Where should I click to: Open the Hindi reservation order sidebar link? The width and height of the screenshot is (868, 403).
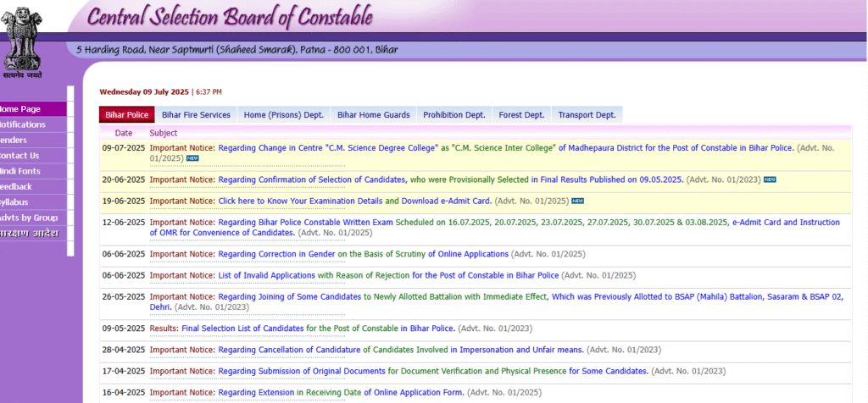33,234
